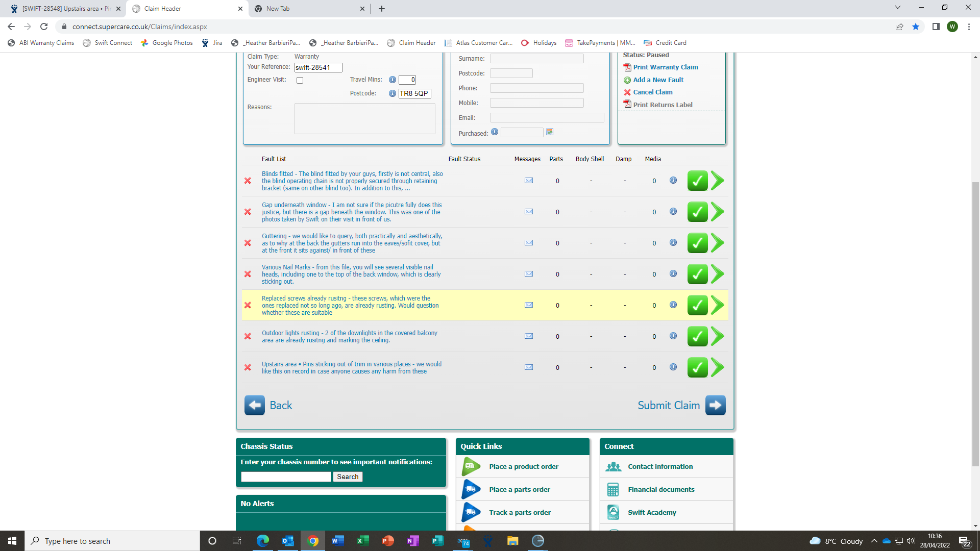This screenshot has height=551, width=980.
Task: Click the Add a New Fault link
Action: point(658,80)
